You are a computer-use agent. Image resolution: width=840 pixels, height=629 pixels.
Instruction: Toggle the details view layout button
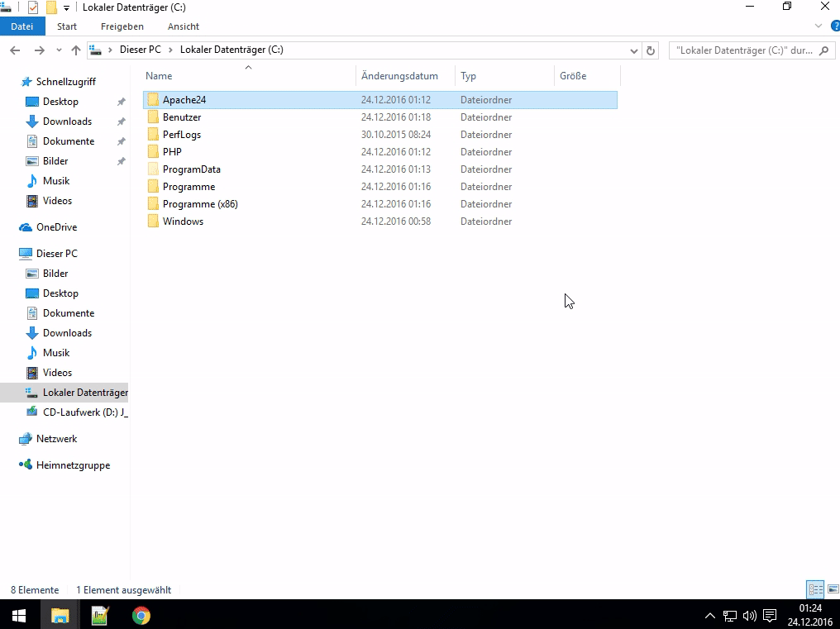815,589
